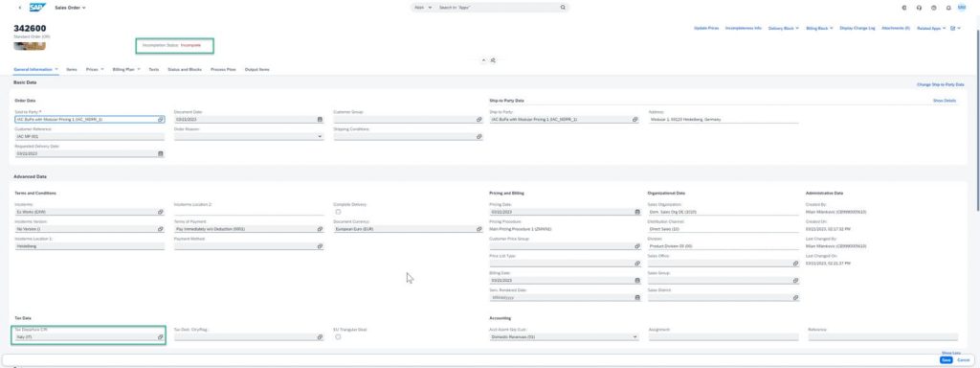Open Customer Group value help
This screenshot has width=980, height=368.
479,119
